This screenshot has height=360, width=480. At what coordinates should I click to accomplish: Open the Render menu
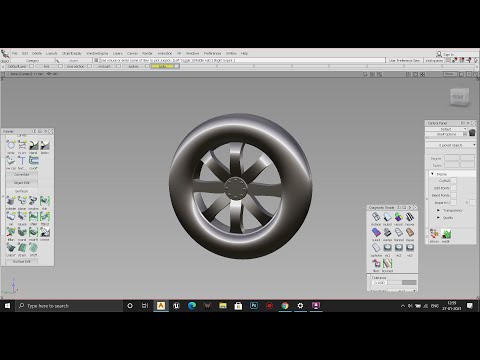[x=147, y=53]
